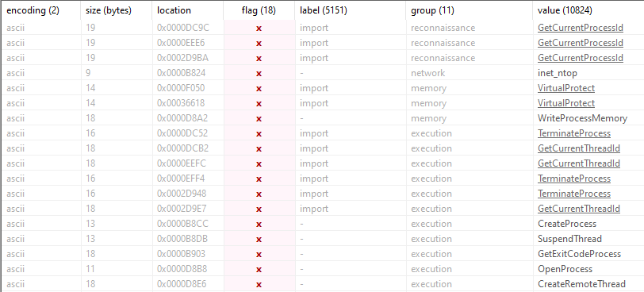Click the size value 11 in the OpenProcess row
The height and width of the screenshot is (292, 644).
pos(90,269)
